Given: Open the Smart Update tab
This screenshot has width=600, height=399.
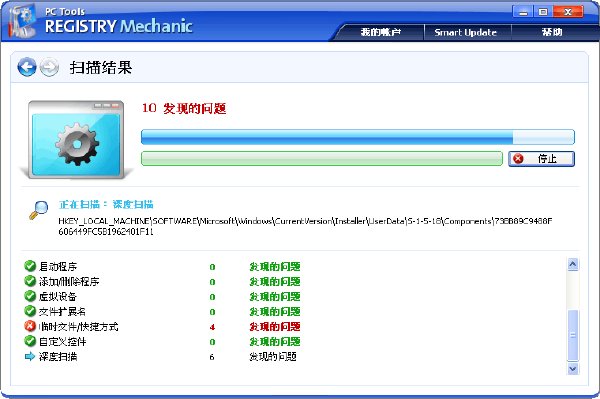Looking at the screenshot, I should (466, 32).
